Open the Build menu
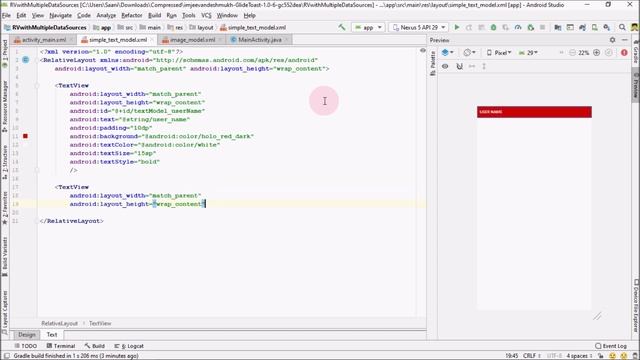 coord(154,15)
